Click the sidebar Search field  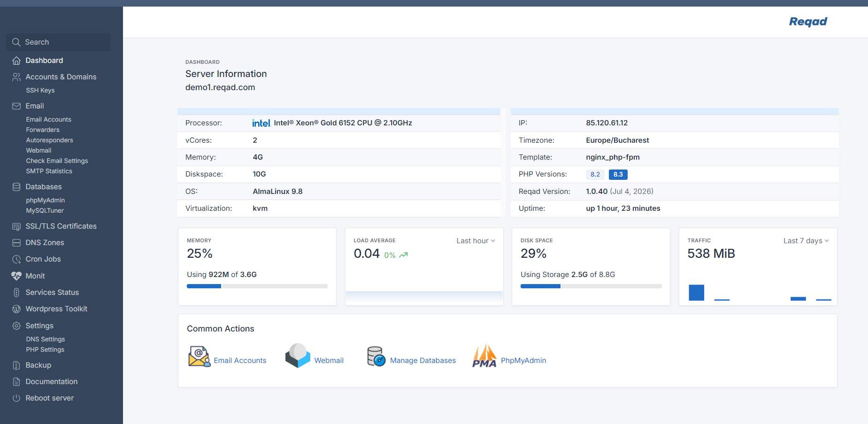(x=58, y=42)
